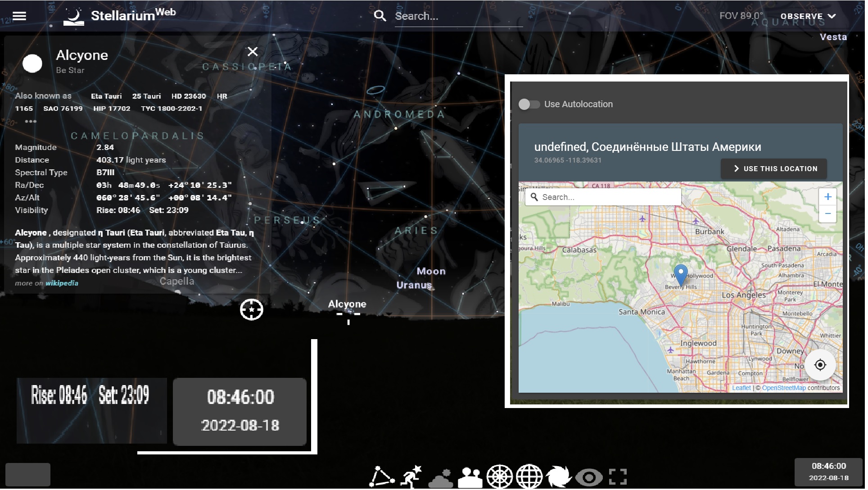Click the Stellarium Web logo
Screen dimensions: 868x490
click(119, 16)
